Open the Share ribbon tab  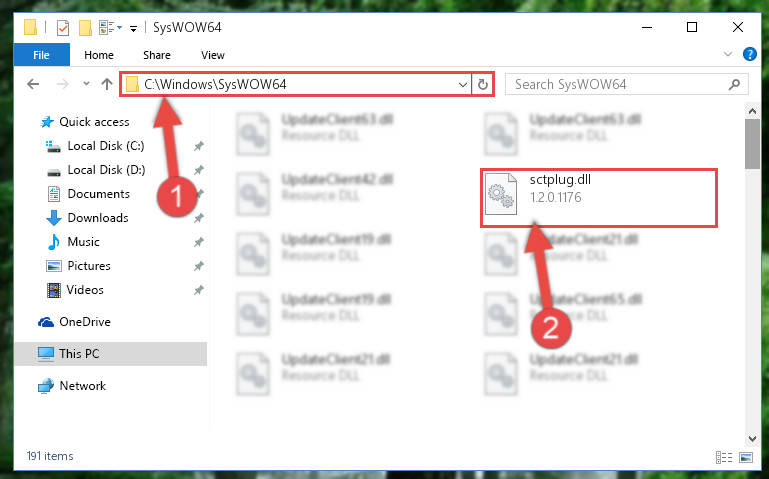click(157, 55)
